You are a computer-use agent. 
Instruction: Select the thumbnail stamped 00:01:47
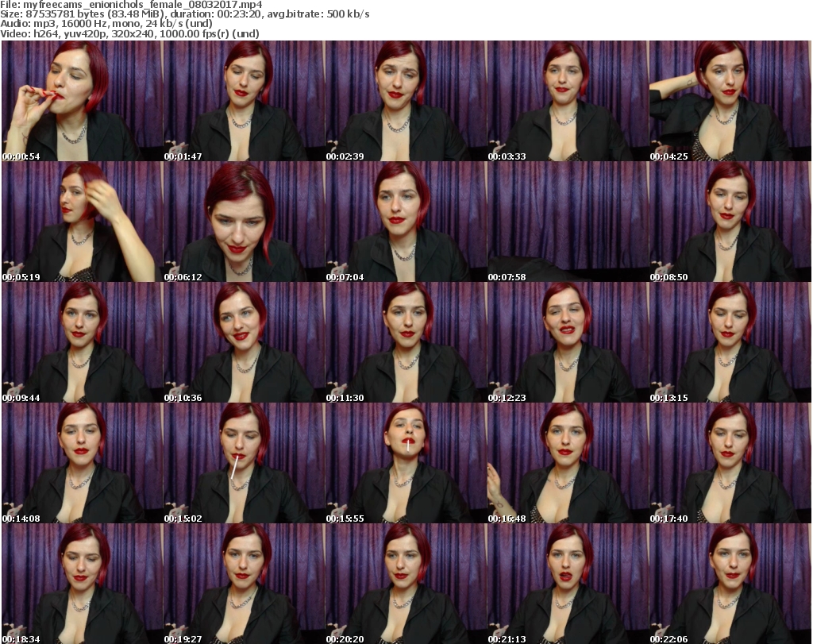coord(245,101)
